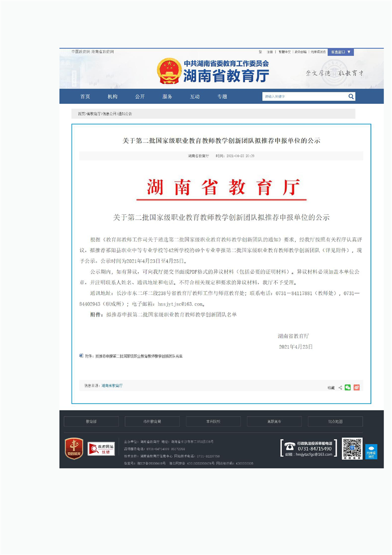The width and height of the screenshot is (392, 555).
Task: Expand the 市州教育局 footer dropdown
Action: point(152,421)
